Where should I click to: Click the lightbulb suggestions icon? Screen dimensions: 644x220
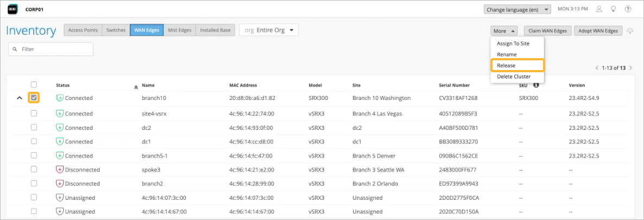[614, 9]
